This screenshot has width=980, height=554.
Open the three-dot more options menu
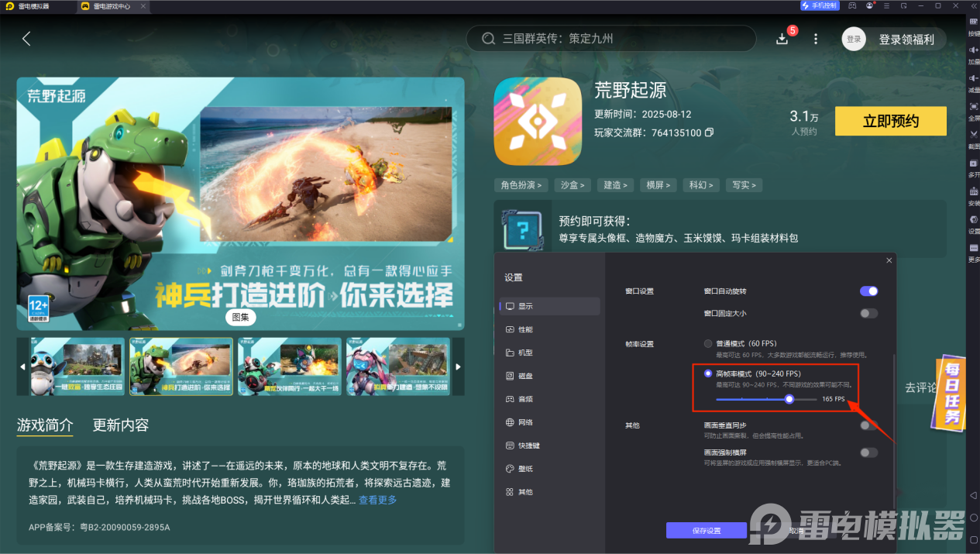coord(816,39)
